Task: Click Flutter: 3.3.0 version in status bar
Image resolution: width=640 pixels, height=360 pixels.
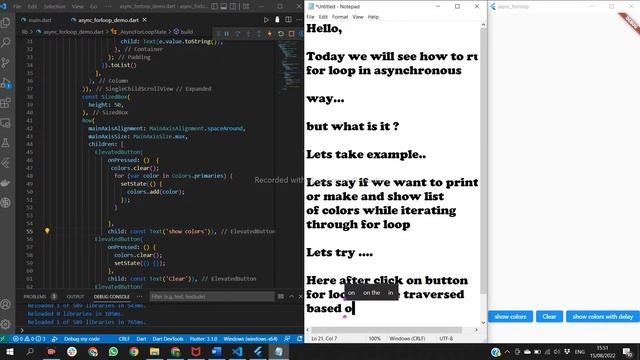Action: click(x=203, y=339)
